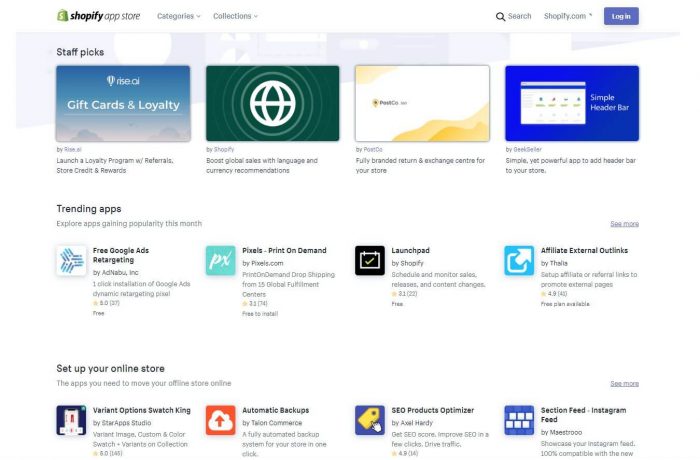This screenshot has height=460, width=700.
Task: Click 'Free to install' under Pixels
Action: click(x=260, y=314)
